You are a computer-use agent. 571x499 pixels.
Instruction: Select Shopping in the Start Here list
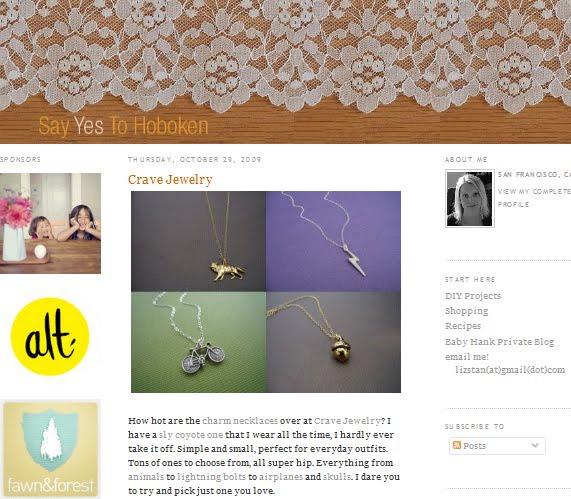point(466,311)
